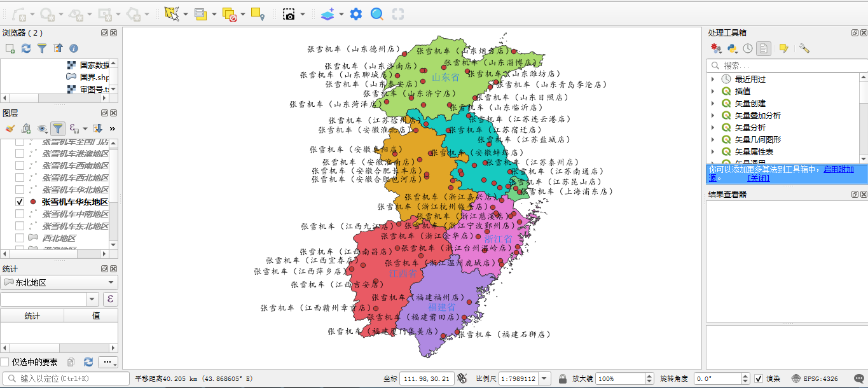Add selected layer in Browser panel
Image resolution: width=868 pixels, height=388 pixels.
[10, 48]
